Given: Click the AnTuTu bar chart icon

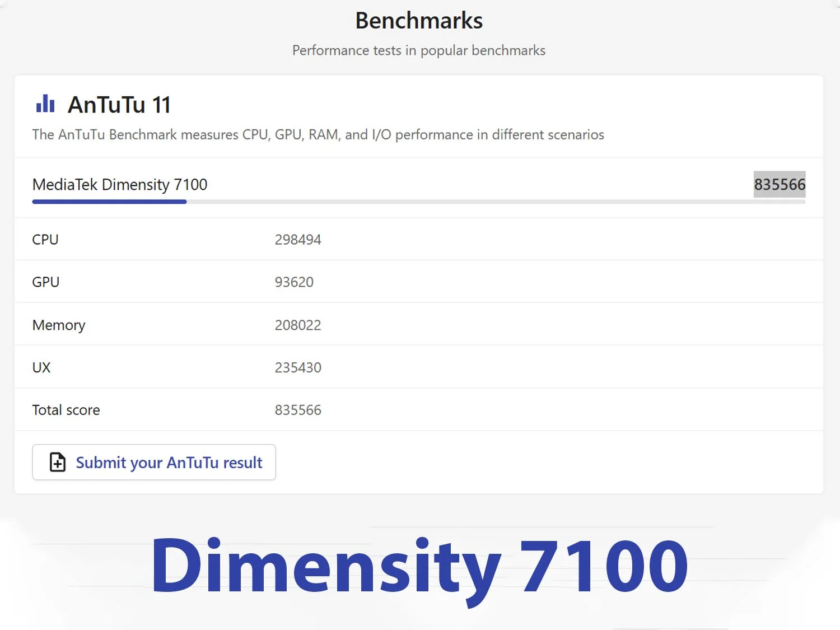Looking at the screenshot, I should [x=45, y=104].
